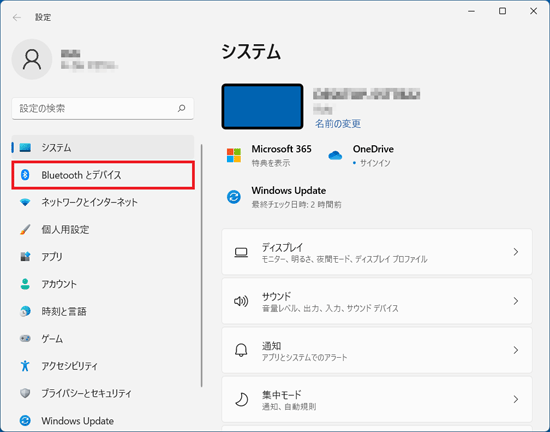550x432 pixels.
Task: Click the 設定の検索 search field
Action: pyautogui.click(x=103, y=108)
